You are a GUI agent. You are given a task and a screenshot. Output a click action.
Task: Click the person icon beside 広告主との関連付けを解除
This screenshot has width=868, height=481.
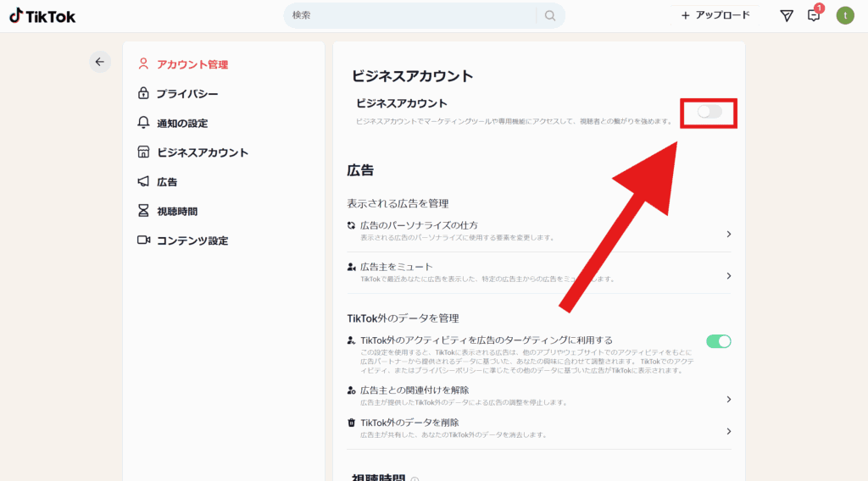[x=351, y=390]
